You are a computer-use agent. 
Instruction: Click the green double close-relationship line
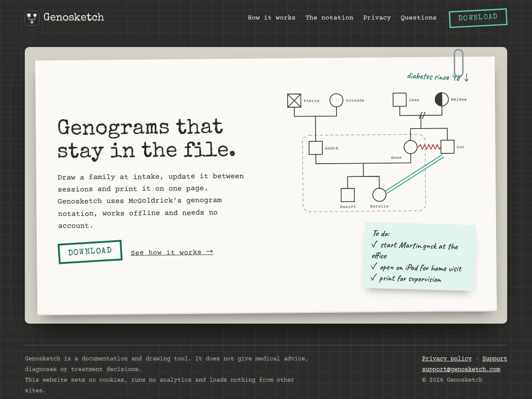tap(414, 174)
